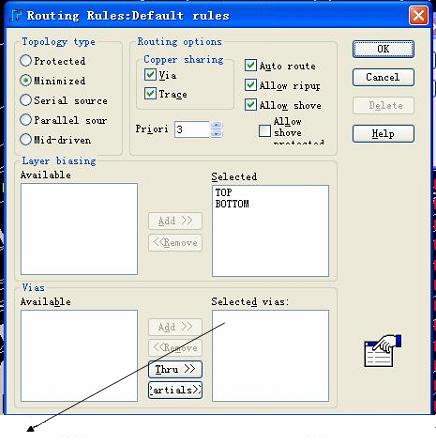436x442 pixels.
Task: Decrease priority with the down arrow
Action: pos(217,133)
